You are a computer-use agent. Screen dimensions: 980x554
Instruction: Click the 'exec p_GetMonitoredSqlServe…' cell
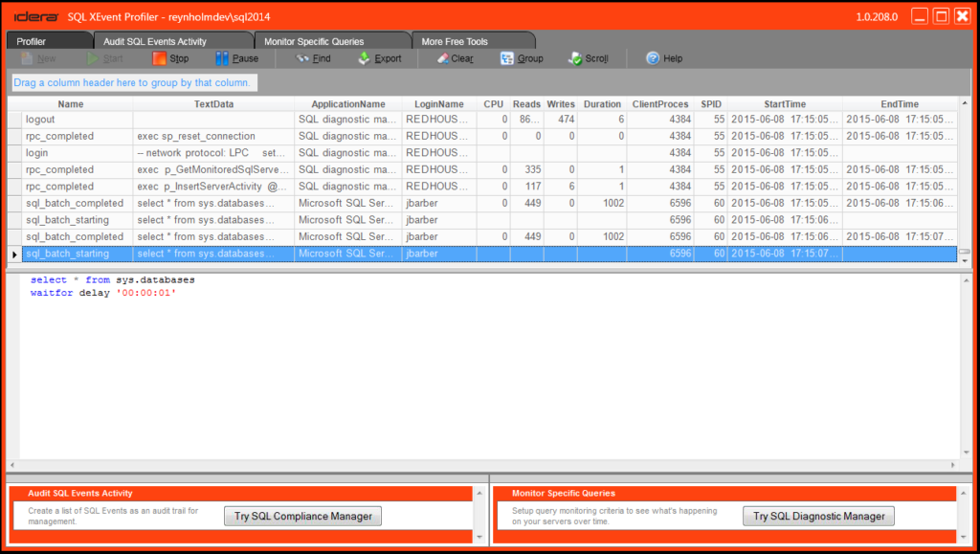point(213,170)
